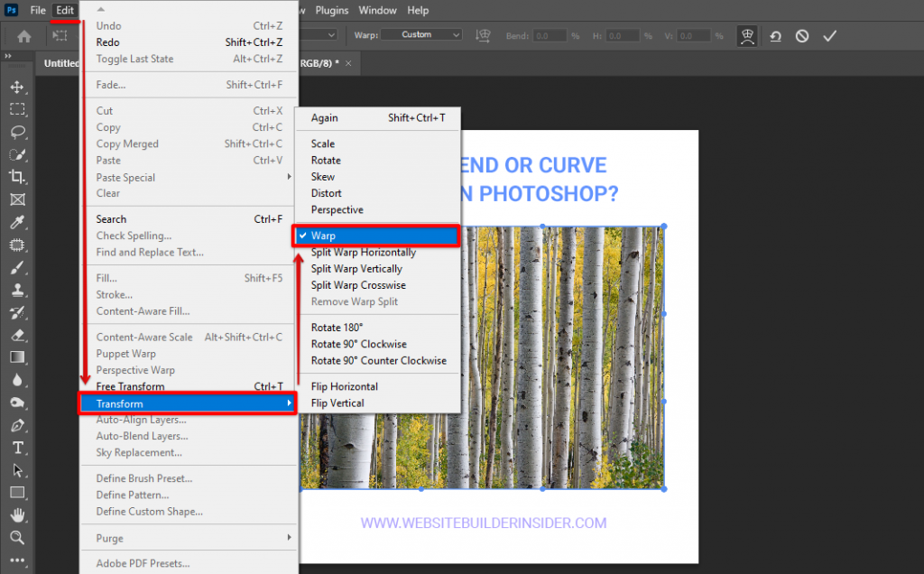The image size is (924, 574).
Task: Cancel the transform using the prohibit icon
Action: tap(801, 36)
